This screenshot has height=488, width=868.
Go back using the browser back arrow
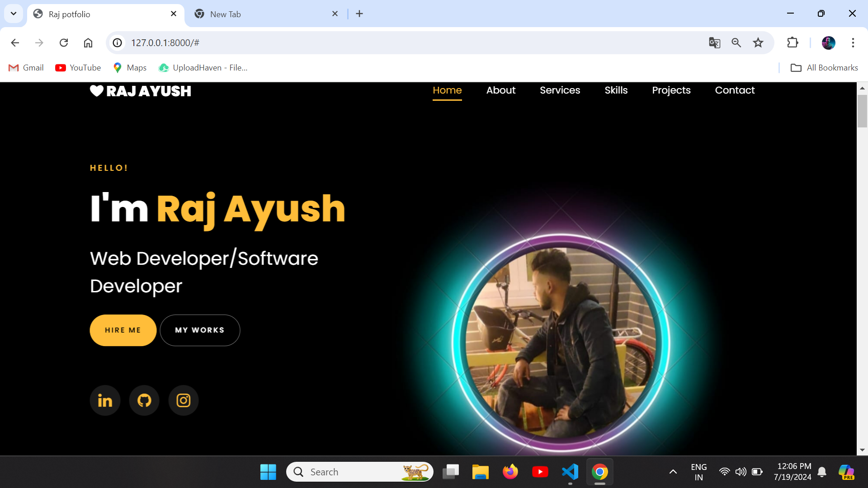click(15, 42)
